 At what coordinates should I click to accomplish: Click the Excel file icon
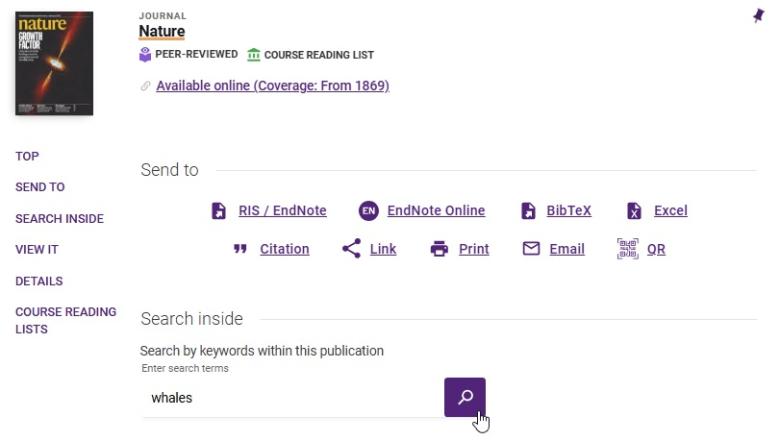[x=634, y=211]
